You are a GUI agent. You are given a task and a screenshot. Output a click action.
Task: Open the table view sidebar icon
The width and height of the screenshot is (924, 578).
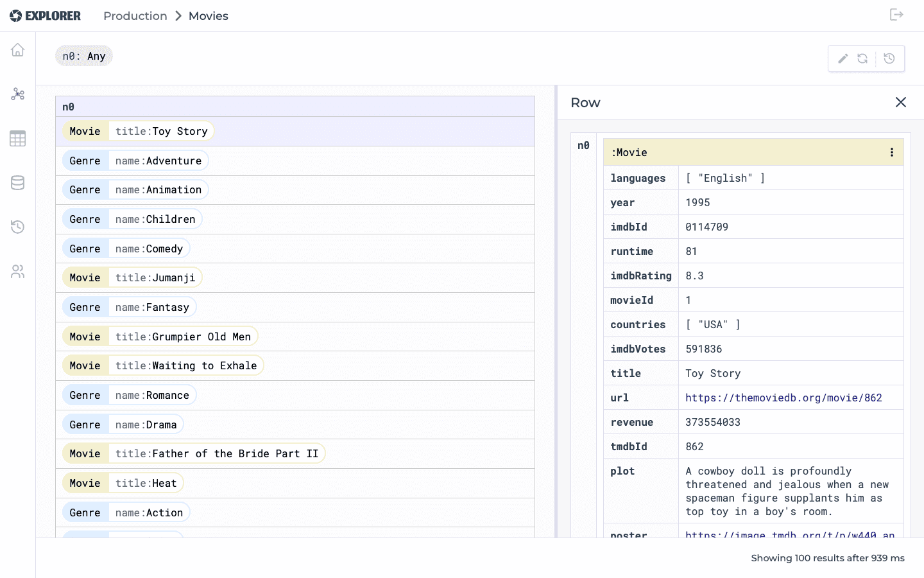pyautogui.click(x=17, y=138)
